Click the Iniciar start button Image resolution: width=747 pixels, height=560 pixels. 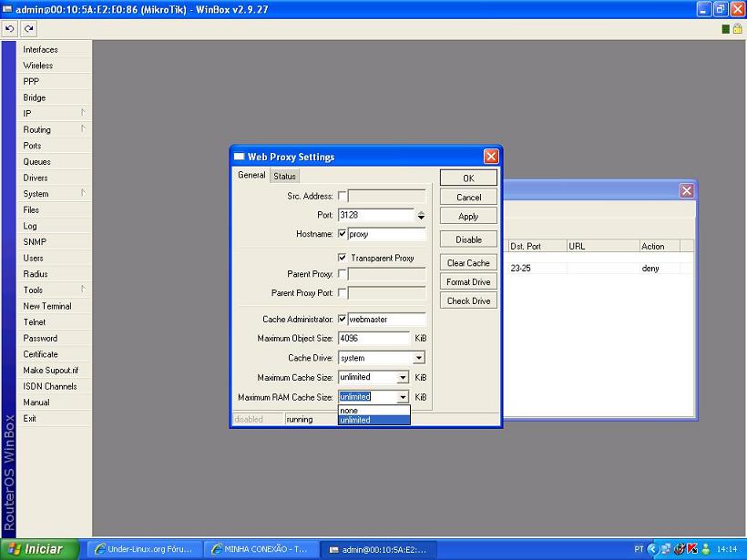point(40,549)
